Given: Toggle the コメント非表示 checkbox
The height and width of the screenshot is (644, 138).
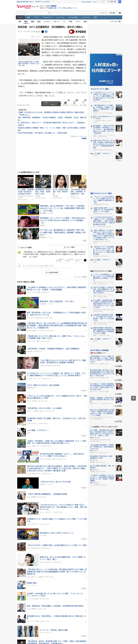Looking at the screenshot, I should 75,277.
